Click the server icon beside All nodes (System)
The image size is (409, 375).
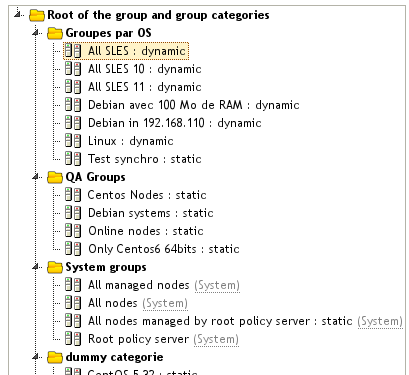[x=73, y=303]
